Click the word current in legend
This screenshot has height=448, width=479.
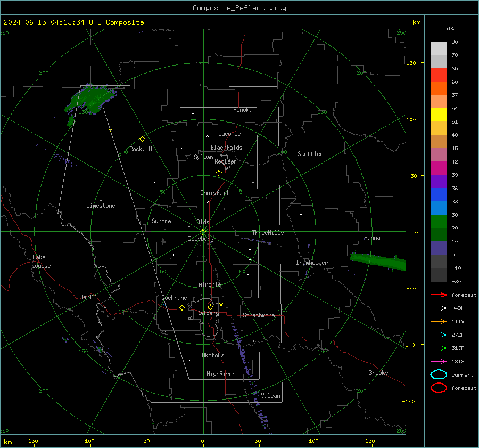463,374
